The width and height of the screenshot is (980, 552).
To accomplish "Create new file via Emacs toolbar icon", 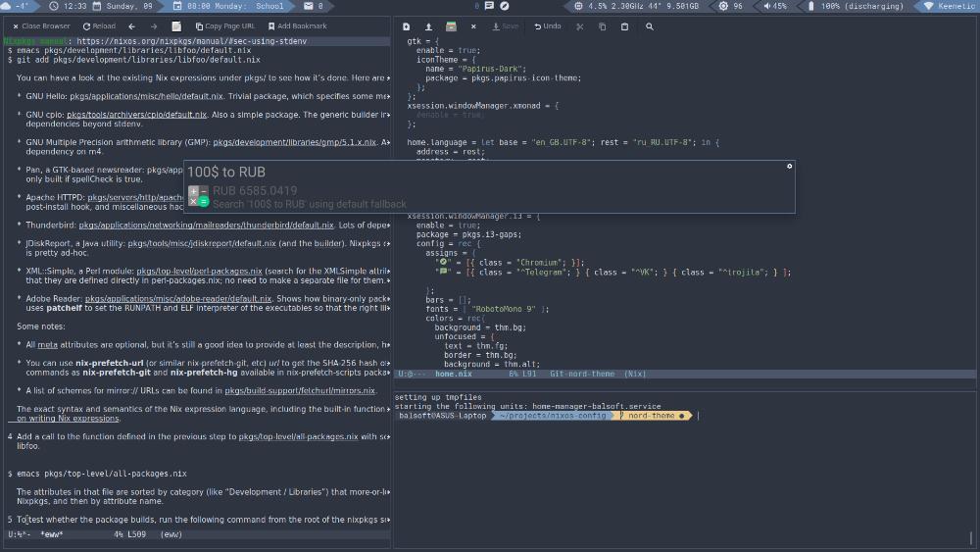I will coord(407,26).
